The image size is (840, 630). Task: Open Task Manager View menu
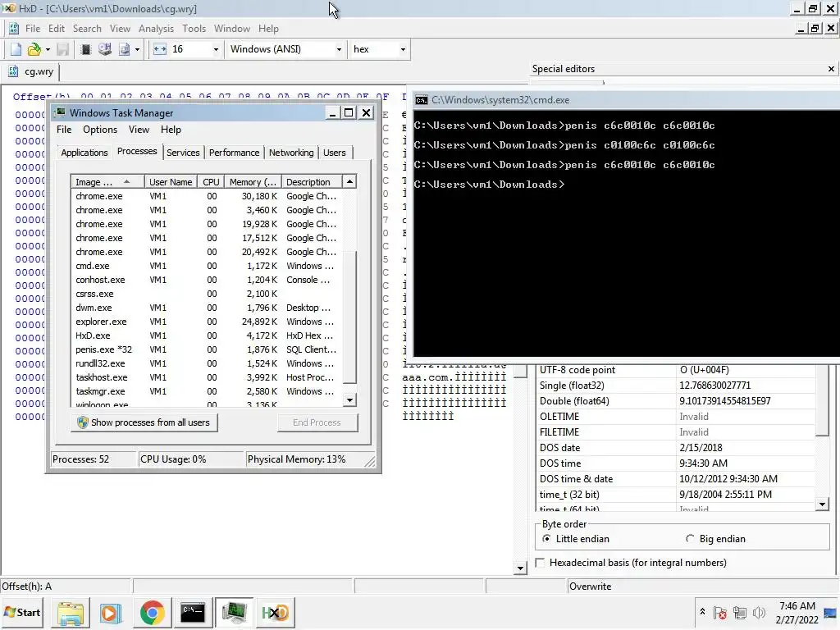point(139,130)
